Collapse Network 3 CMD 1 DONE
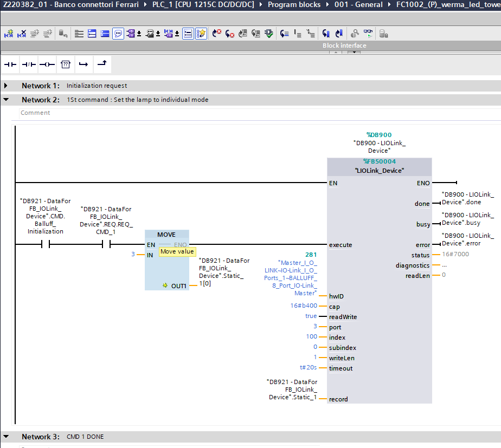Viewport: 501px width, 448px height. point(6,437)
